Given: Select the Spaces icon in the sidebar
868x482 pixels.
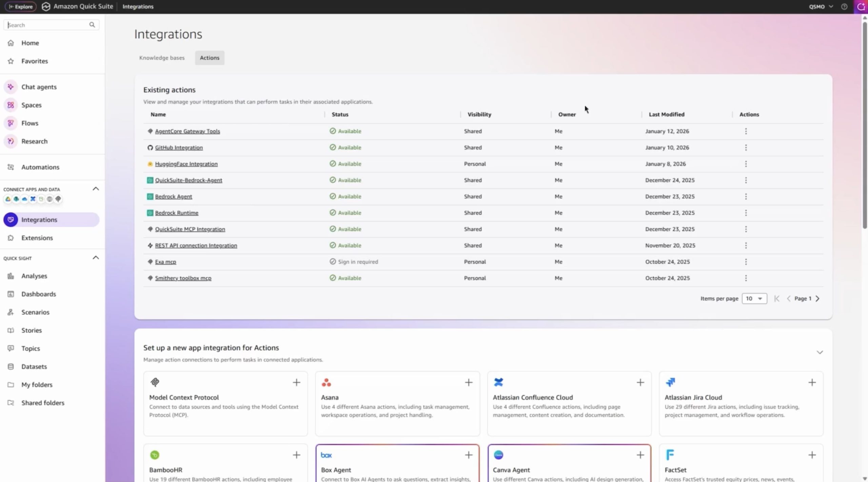Looking at the screenshot, I should (x=11, y=105).
